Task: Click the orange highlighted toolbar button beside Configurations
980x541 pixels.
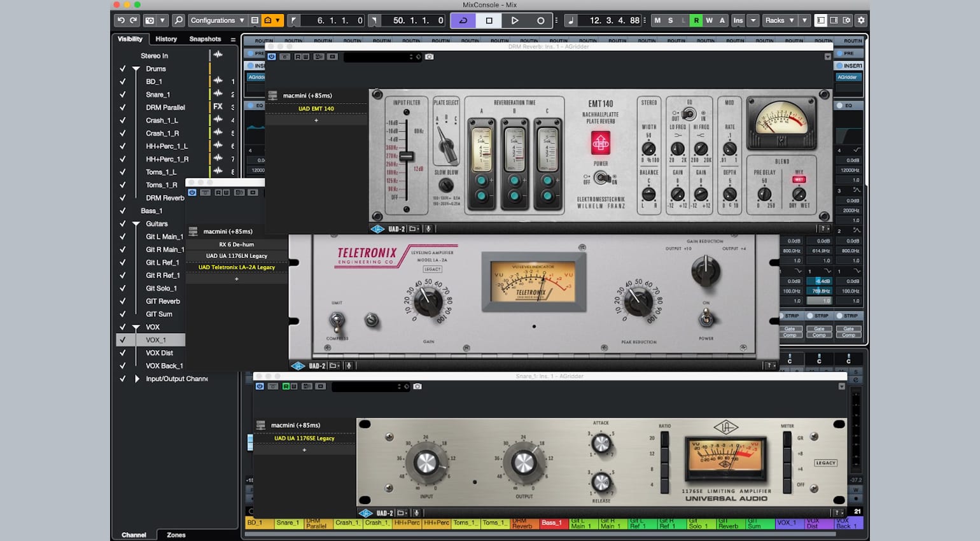Action: click(x=272, y=20)
